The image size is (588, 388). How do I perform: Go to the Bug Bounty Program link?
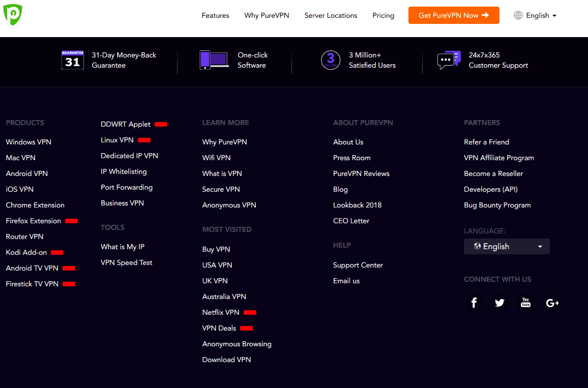497,205
